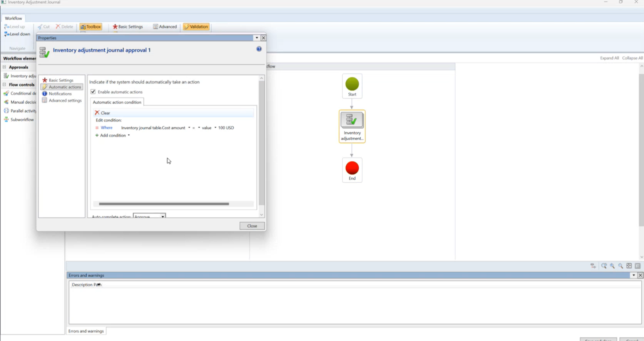
Task: Click the zoom in magnifier icon
Action: (612, 266)
